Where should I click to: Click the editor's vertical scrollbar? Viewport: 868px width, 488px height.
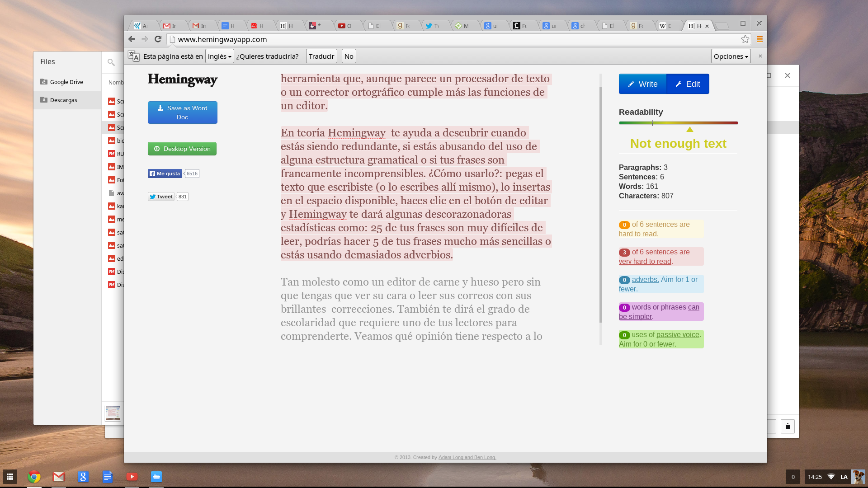(x=601, y=204)
